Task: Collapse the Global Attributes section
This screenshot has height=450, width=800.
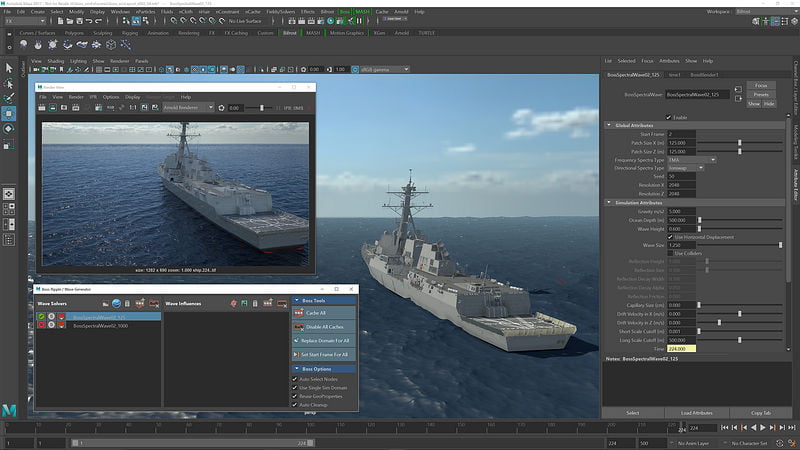Action: click(609, 125)
